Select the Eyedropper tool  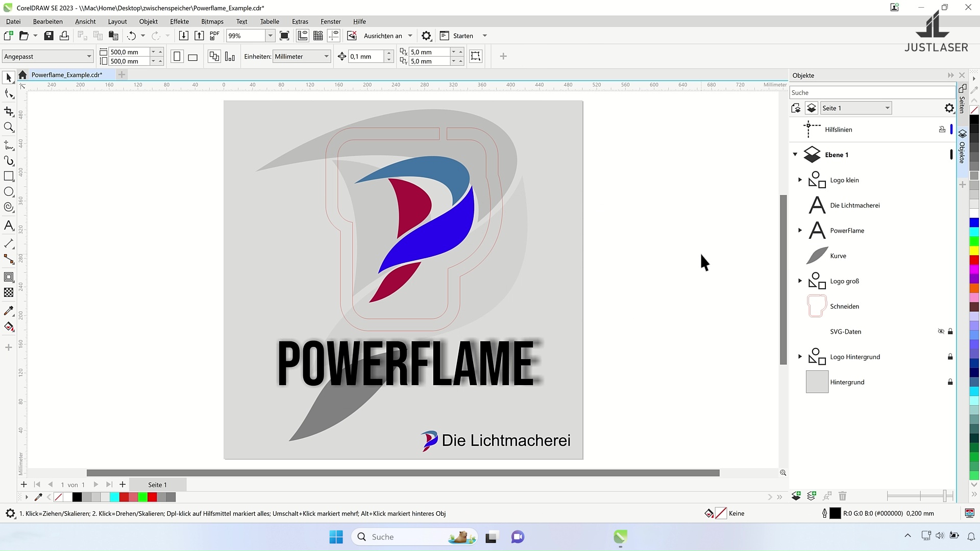point(9,311)
